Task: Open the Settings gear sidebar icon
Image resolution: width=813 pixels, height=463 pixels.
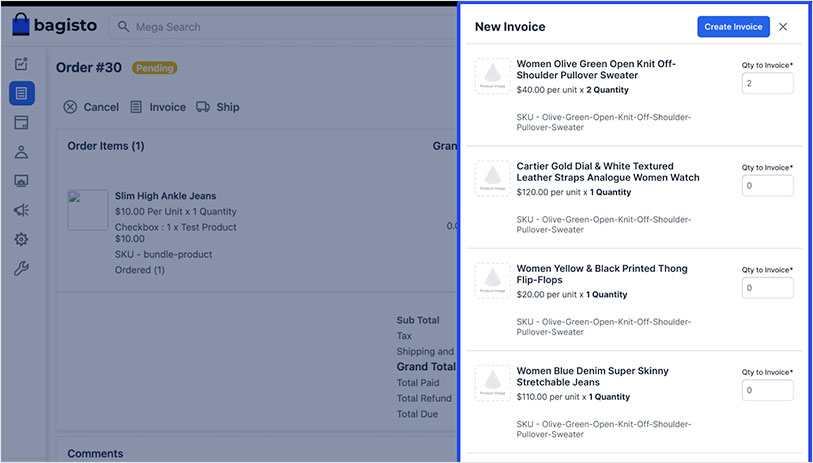Action: (x=21, y=239)
